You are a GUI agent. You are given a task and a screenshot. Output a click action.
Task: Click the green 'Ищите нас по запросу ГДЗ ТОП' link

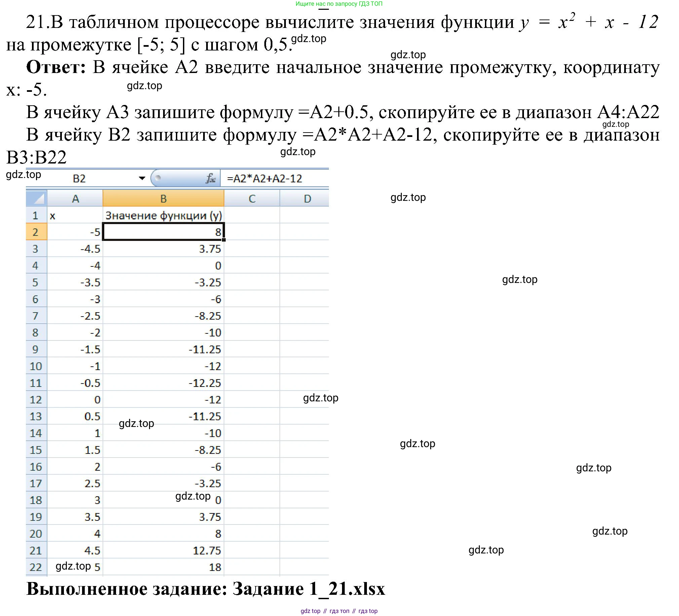click(x=339, y=4)
